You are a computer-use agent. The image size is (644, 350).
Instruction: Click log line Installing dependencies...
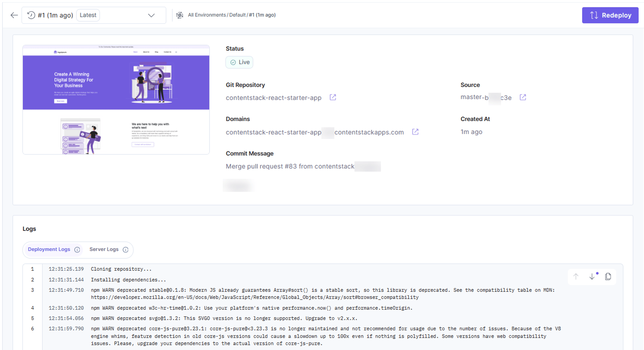point(128,280)
